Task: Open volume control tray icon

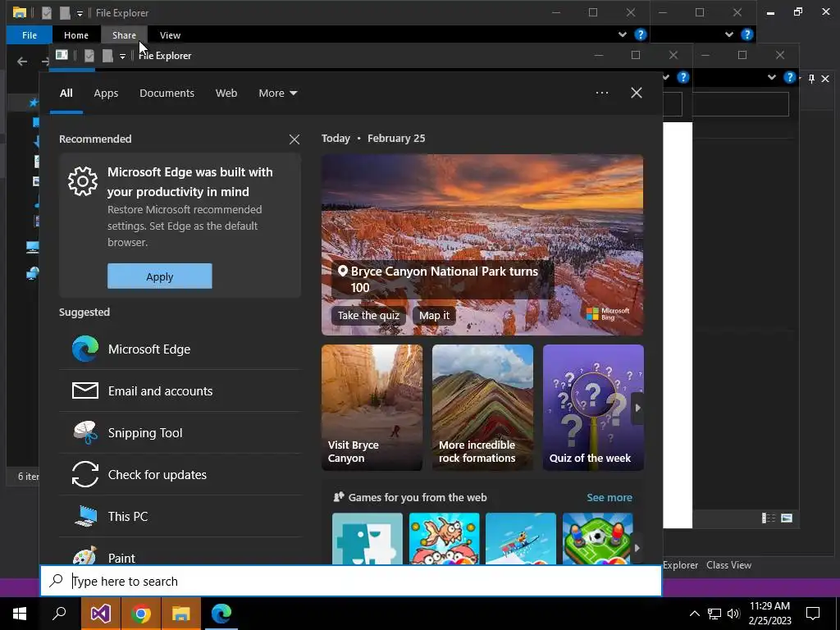Action: (x=733, y=614)
